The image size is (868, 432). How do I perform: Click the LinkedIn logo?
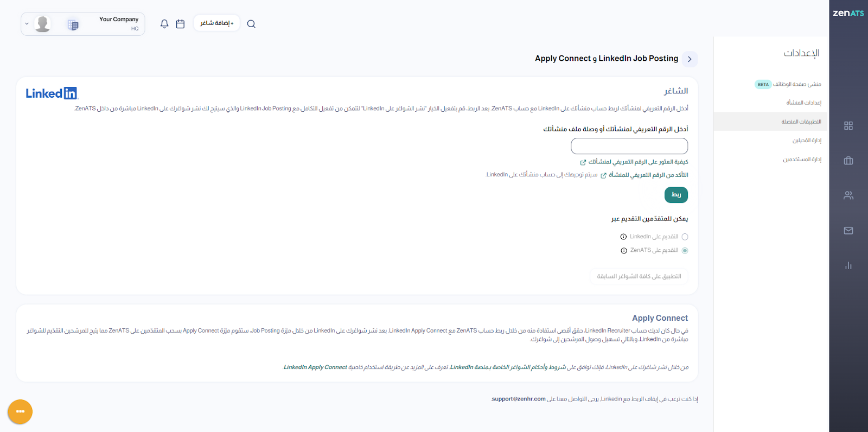(52, 93)
